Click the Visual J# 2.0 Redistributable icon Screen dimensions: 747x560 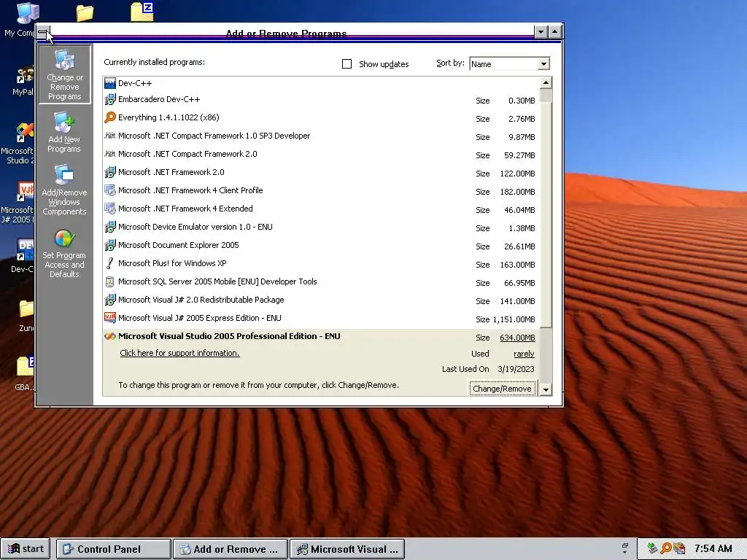[110, 300]
